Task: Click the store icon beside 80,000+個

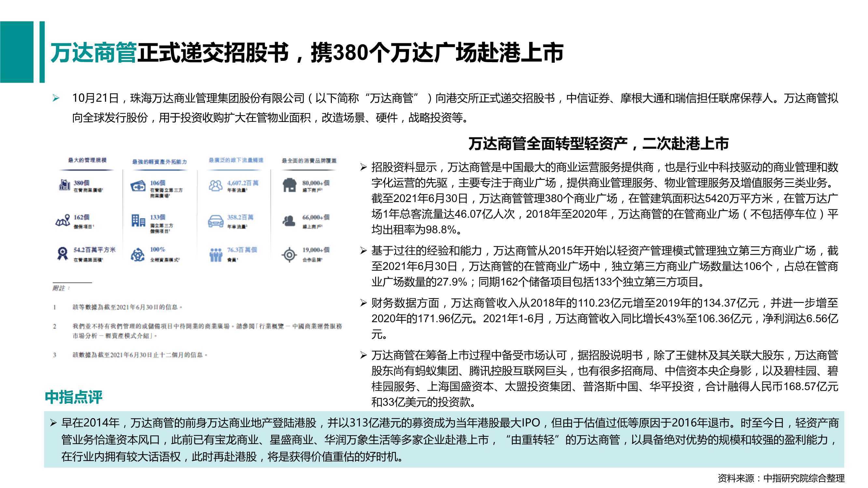Action: click(289, 185)
